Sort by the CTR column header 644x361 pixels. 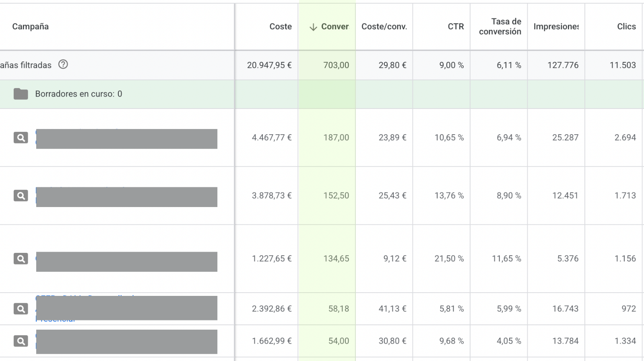coord(456,27)
